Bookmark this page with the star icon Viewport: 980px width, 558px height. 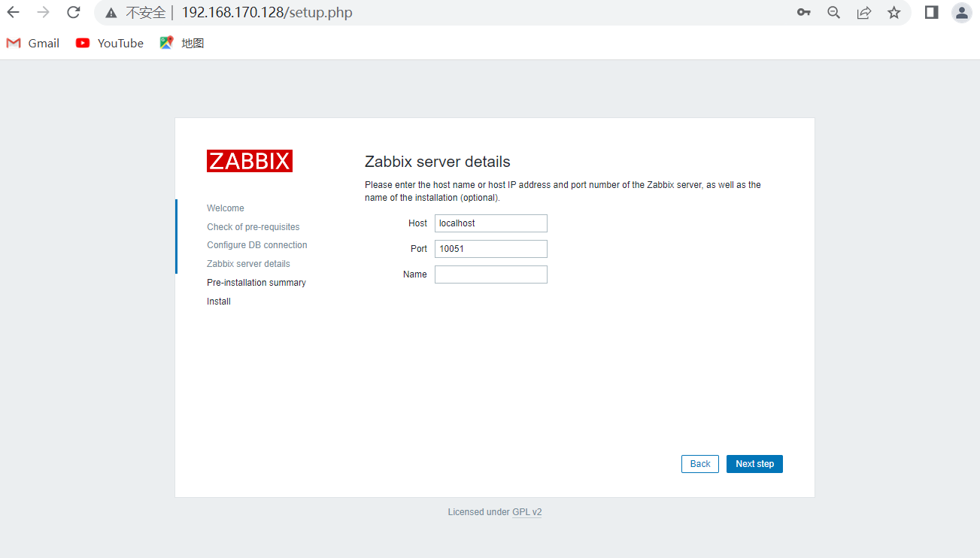point(894,12)
